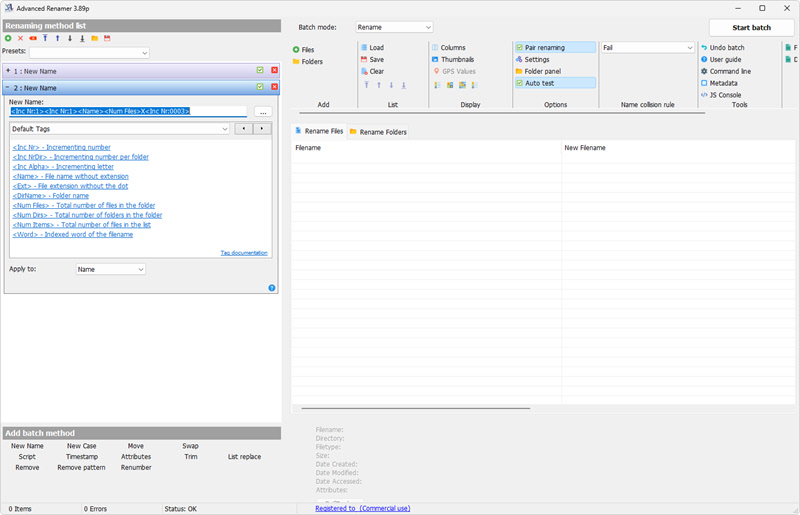The width and height of the screenshot is (800, 515).
Task: Click Undo batch tool
Action: point(722,47)
